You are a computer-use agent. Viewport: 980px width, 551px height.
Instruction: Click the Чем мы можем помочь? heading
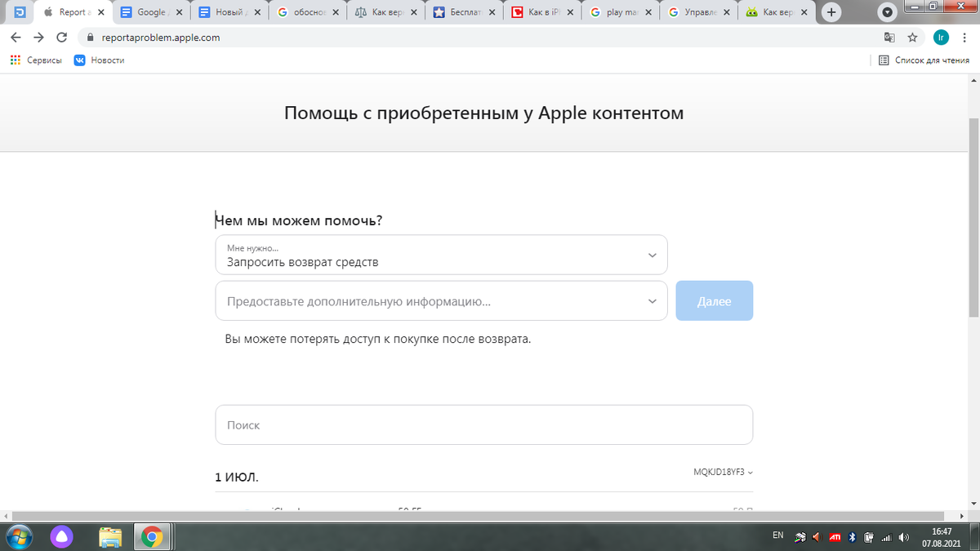pyautogui.click(x=299, y=221)
